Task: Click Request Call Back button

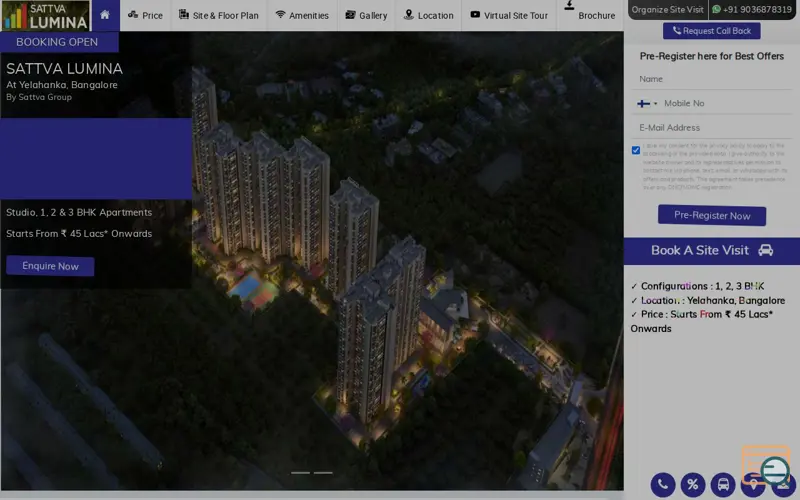Action: pos(712,31)
